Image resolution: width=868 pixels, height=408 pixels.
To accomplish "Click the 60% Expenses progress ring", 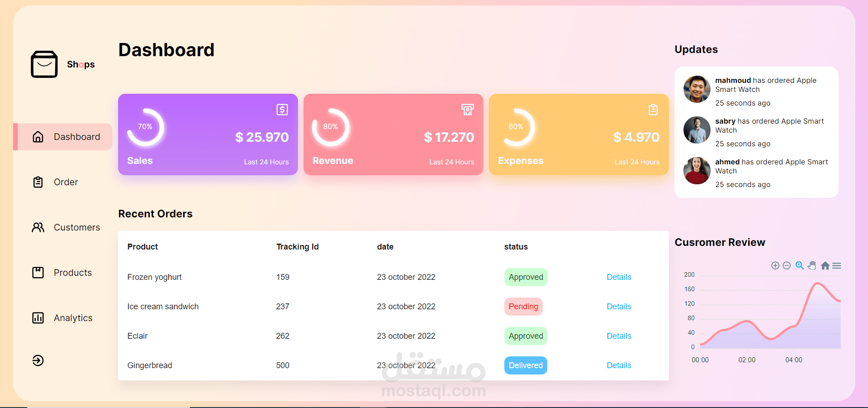I will 516,127.
